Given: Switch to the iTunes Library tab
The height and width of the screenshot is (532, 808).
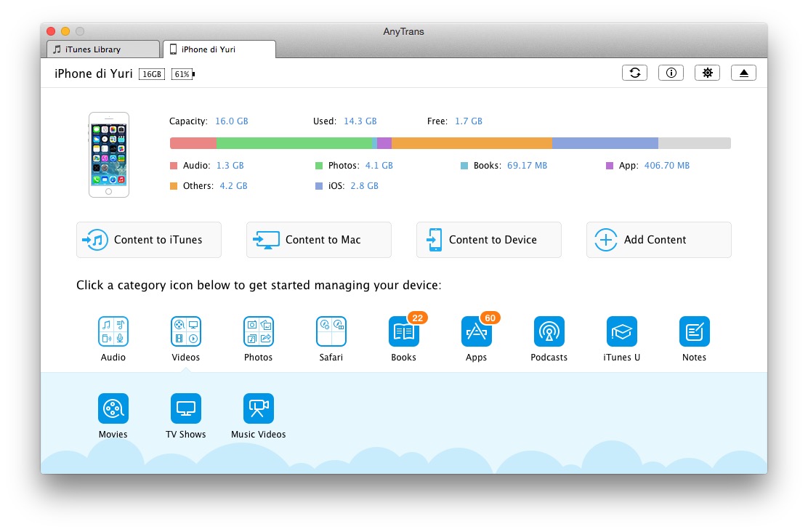Looking at the screenshot, I should (102, 49).
